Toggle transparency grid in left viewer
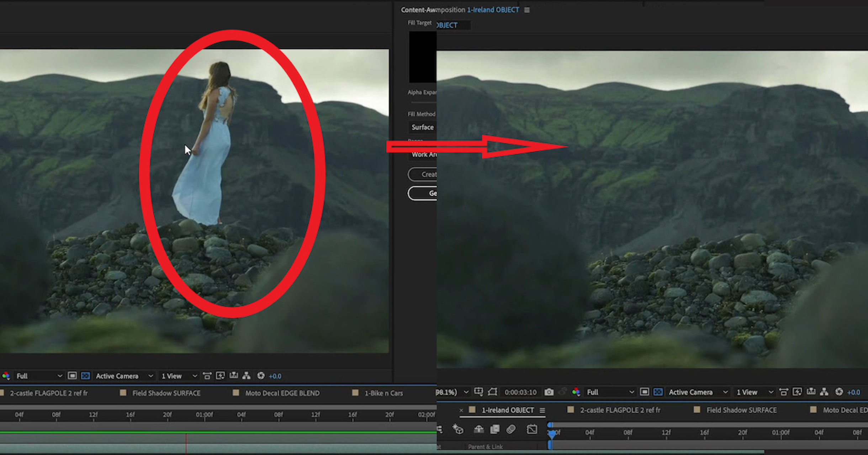The height and width of the screenshot is (455, 868). [85, 376]
